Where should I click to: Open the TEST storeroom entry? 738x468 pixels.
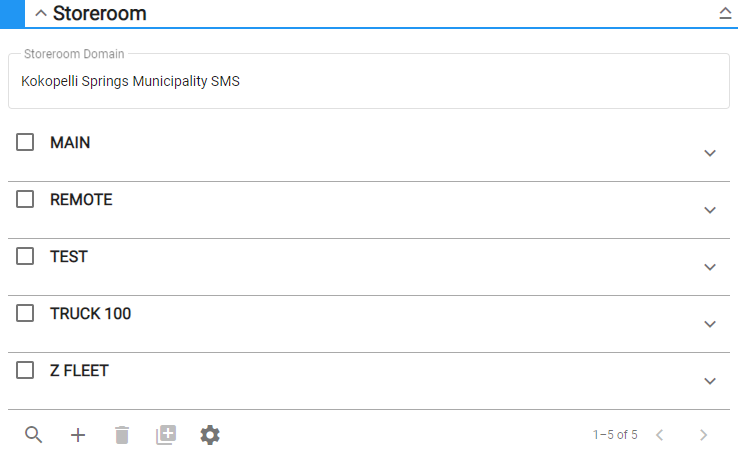coord(69,257)
